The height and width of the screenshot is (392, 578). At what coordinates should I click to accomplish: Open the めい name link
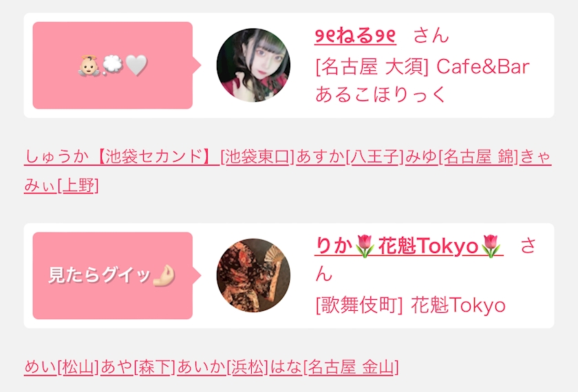(x=40, y=367)
